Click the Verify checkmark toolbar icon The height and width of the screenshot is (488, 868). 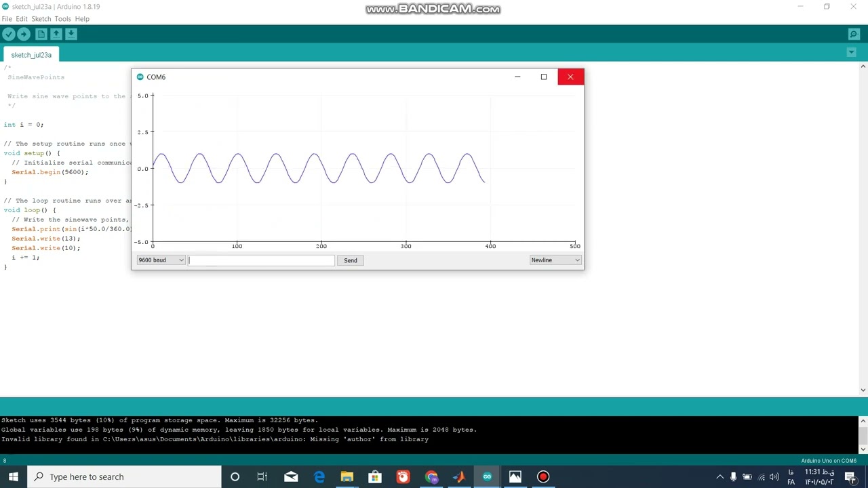coord(8,34)
